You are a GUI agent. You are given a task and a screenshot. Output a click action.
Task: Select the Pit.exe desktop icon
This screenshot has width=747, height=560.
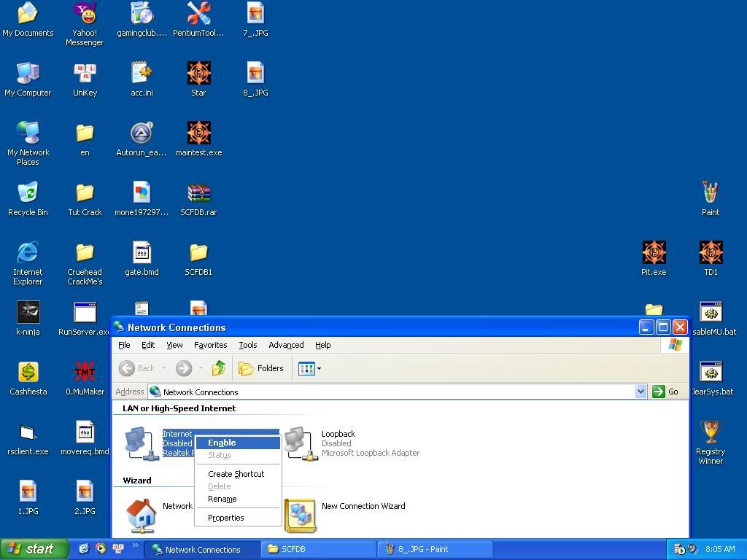(654, 259)
